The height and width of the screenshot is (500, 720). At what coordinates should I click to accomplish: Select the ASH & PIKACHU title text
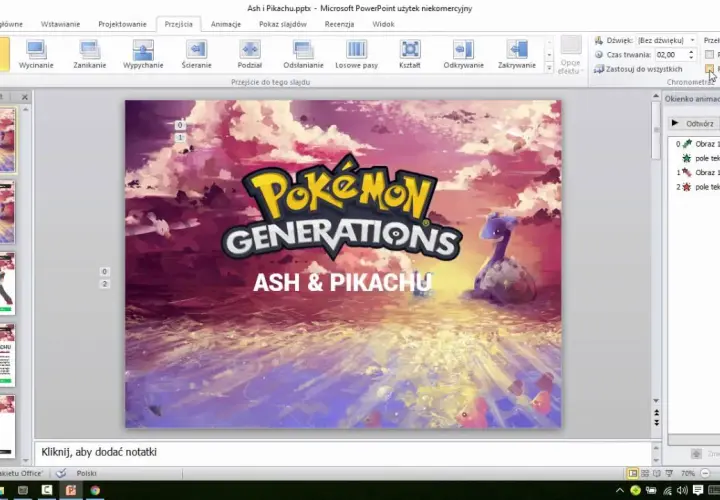click(343, 282)
